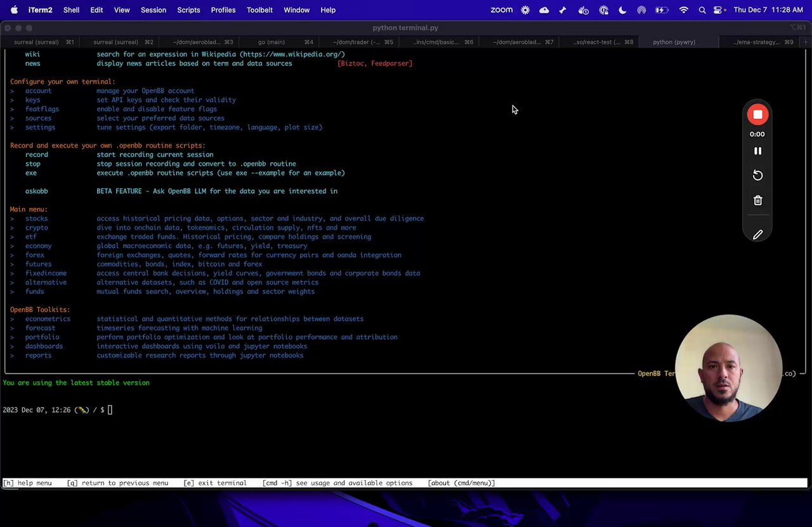Restart the recording using the circular arrow icon
This screenshot has width=812, height=527.
[757, 175]
